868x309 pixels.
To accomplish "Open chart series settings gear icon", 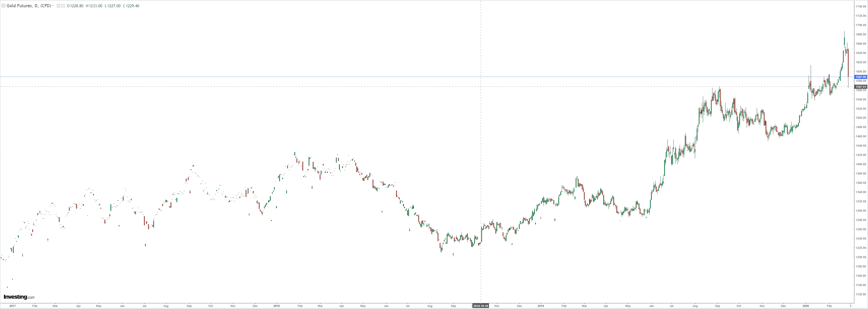I will 63,6.
